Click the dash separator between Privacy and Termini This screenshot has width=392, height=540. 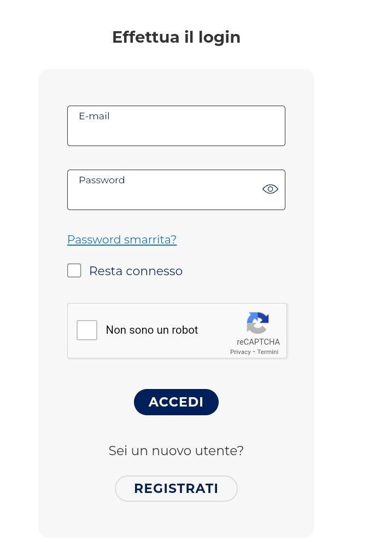pos(254,352)
